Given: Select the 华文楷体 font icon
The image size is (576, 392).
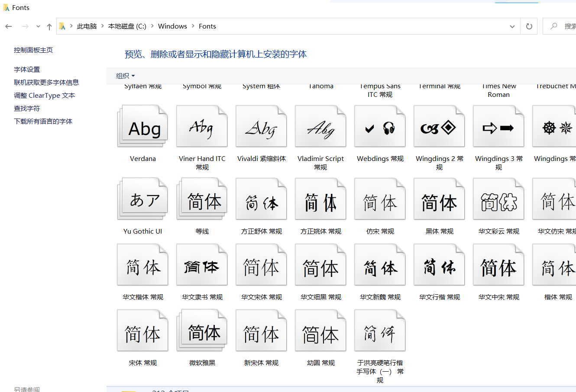Looking at the screenshot, I should pyautogui.click(x=142, y=264).
